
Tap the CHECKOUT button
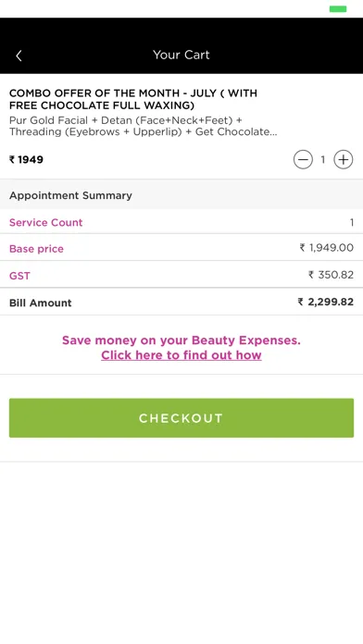pyautogui.click(x=181, y=417)
